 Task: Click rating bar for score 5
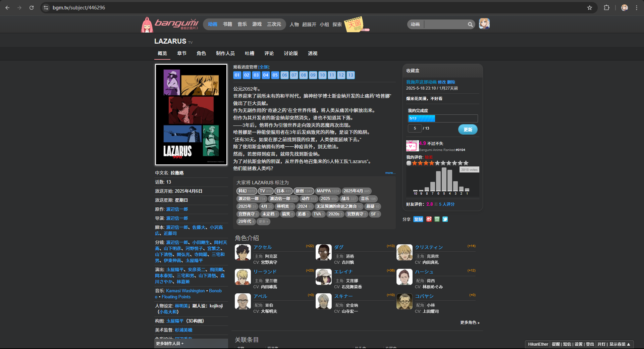tap(444, 180)
